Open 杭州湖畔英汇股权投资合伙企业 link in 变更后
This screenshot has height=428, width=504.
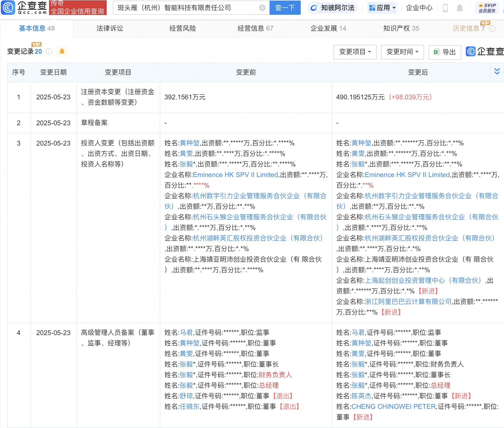coord(430,238)
